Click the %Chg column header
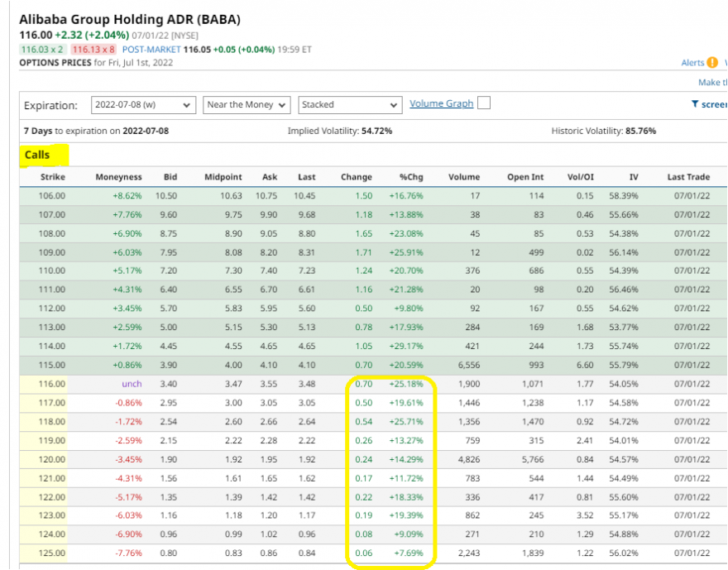The height and width of the screenshot is (570, 728). [x=410, y=177]
